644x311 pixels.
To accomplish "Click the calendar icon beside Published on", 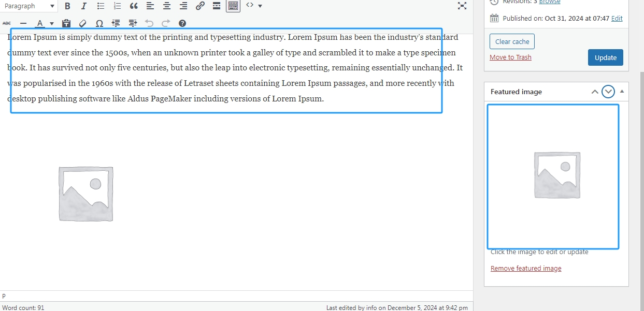I will [494, 18].
